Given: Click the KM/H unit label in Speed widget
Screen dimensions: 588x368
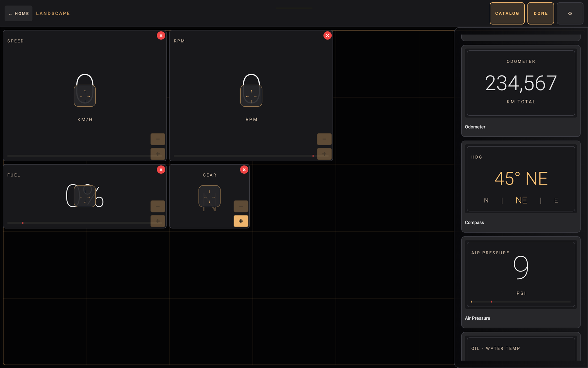Looking at the screenshot, I should (x=85, y=119).
